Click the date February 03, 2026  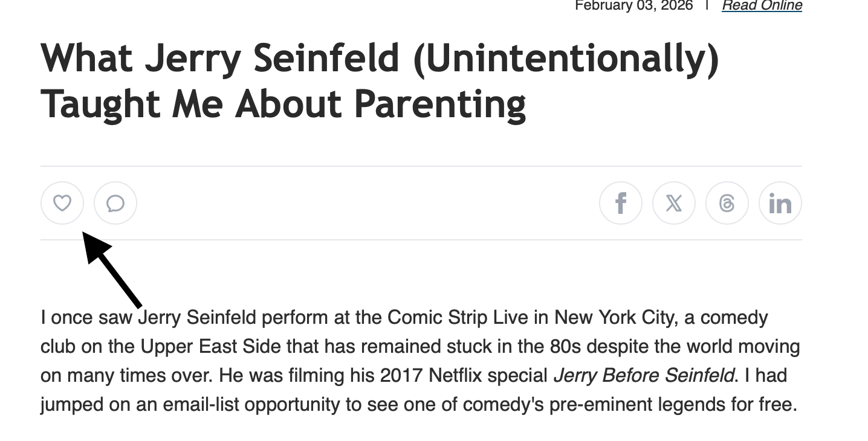tap(633, 6)
